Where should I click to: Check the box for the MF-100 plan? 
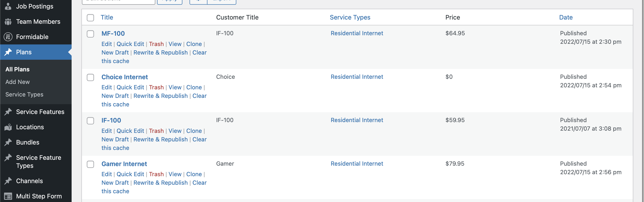pos(90,34)
